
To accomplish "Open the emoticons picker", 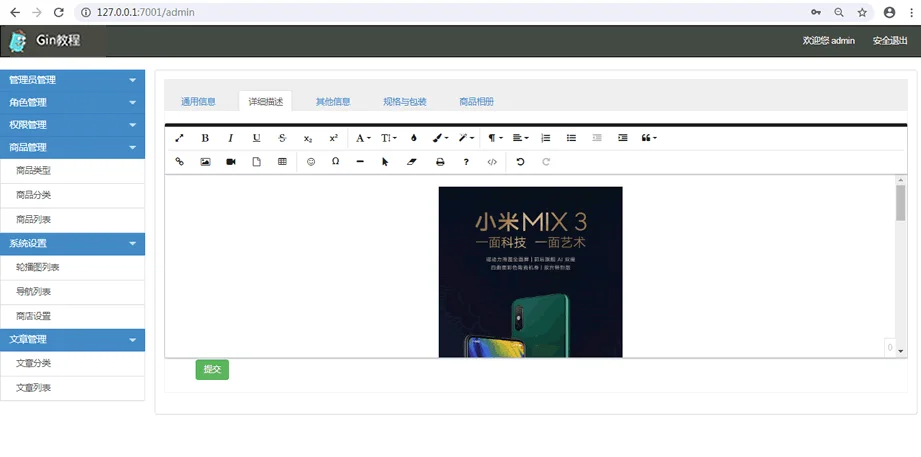I will 311,162.
